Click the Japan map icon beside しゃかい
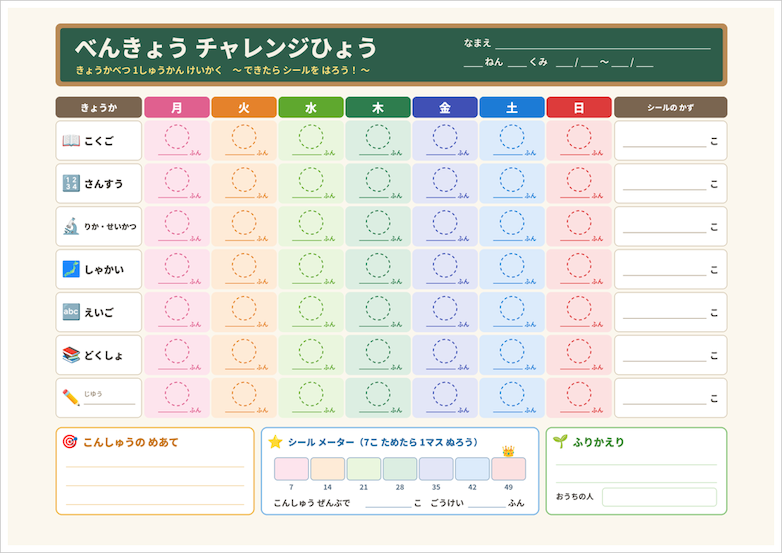The image size is (782, 553). (71, 269)
